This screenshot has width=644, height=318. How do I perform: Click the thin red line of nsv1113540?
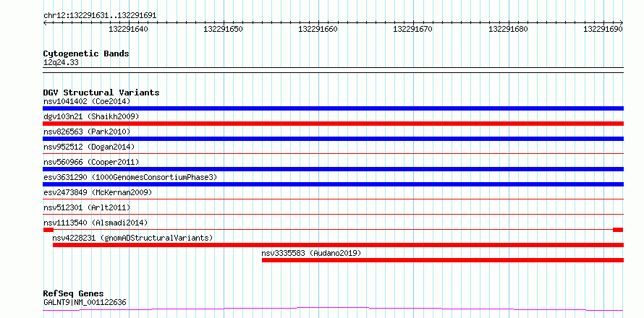[333, 229]
